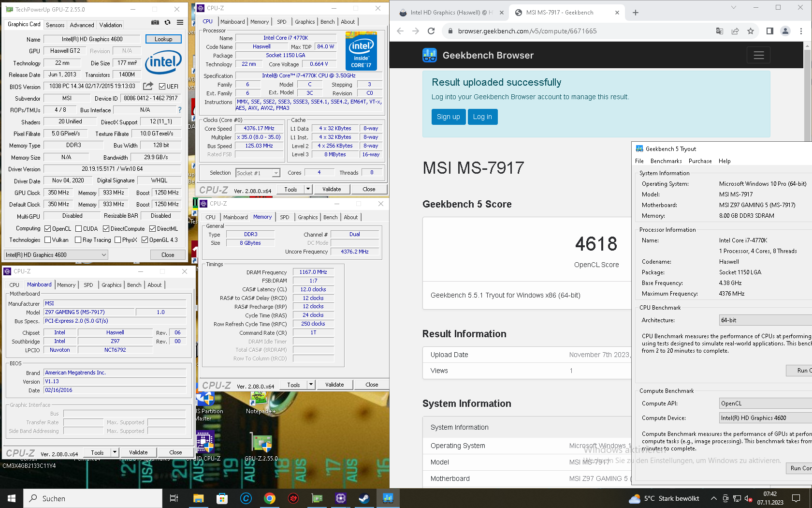Click Validate in CPU-Z CPU window
Viewport: 812px width, 508px height.
(x=332, y=189)
